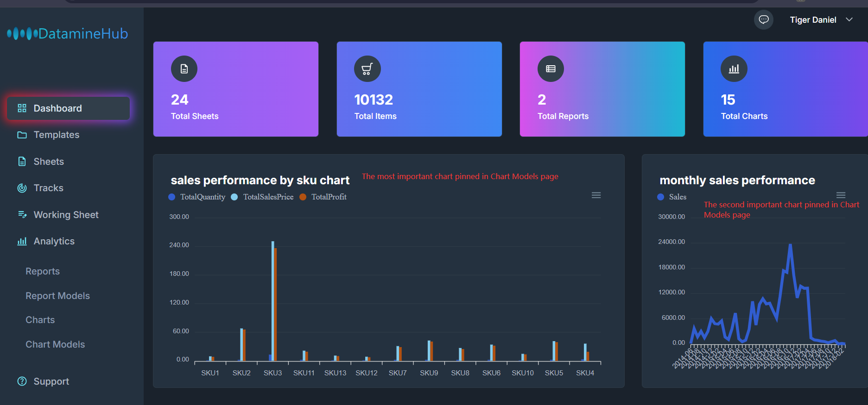The height and width of the screenshot is (405, 868).
Task: Toggle TotalQuantity legend series
Action: 197,197
